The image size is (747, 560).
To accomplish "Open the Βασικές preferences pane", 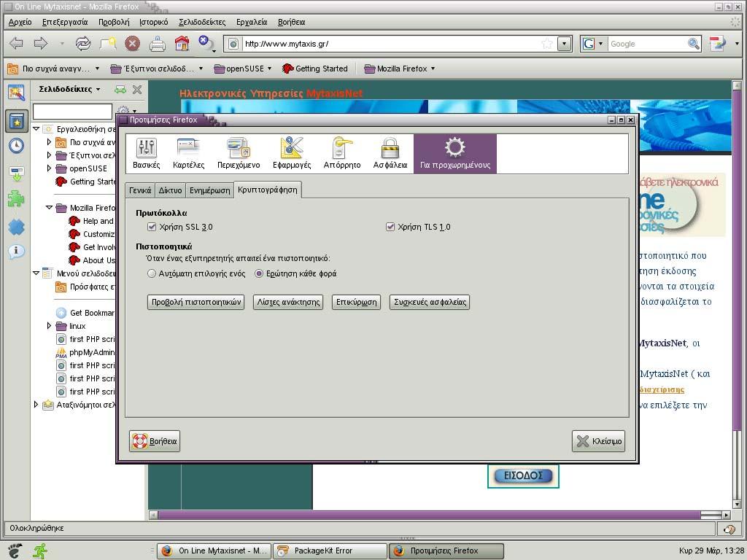I will pyautogui.click(x=146, y=153).
